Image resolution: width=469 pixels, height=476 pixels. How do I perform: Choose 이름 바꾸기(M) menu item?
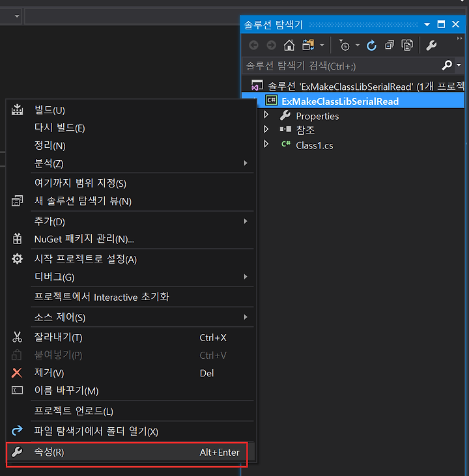point(131,391)
